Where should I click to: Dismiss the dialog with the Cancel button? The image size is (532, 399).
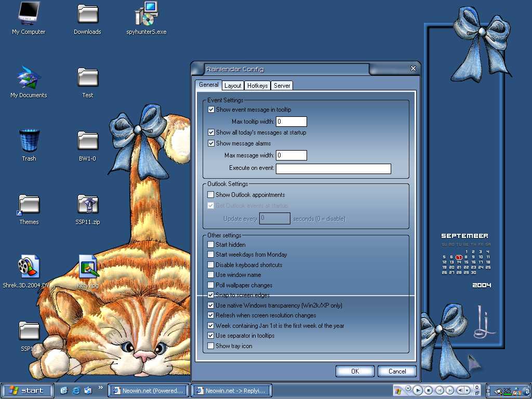pyautogui.click(x=397, y=371)
